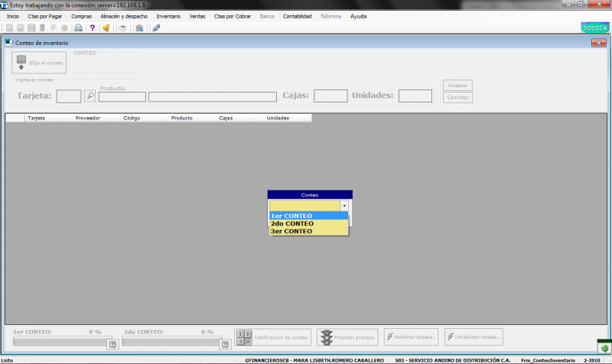Close the Conteo de inventario window

tap(599, 43)
